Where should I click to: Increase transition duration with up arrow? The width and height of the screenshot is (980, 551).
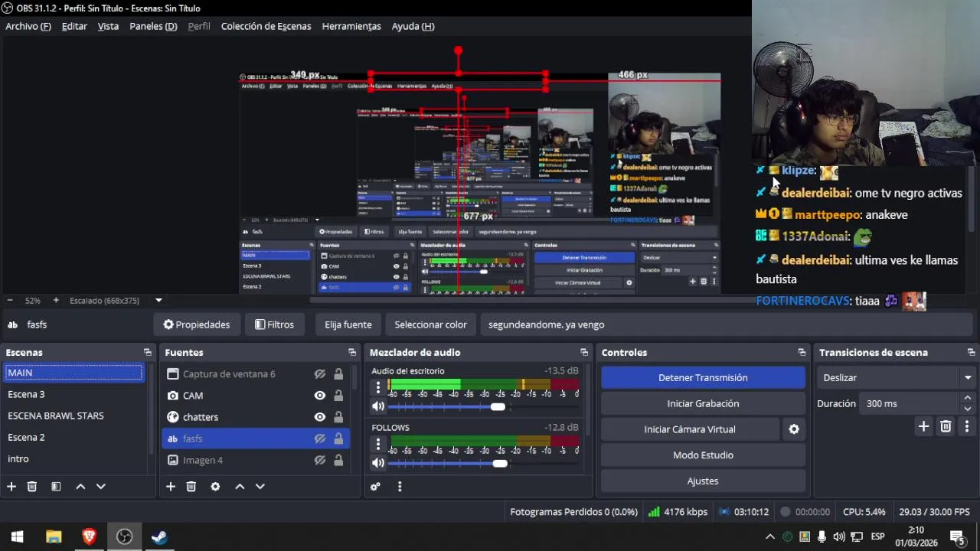[x=968, y=398]
